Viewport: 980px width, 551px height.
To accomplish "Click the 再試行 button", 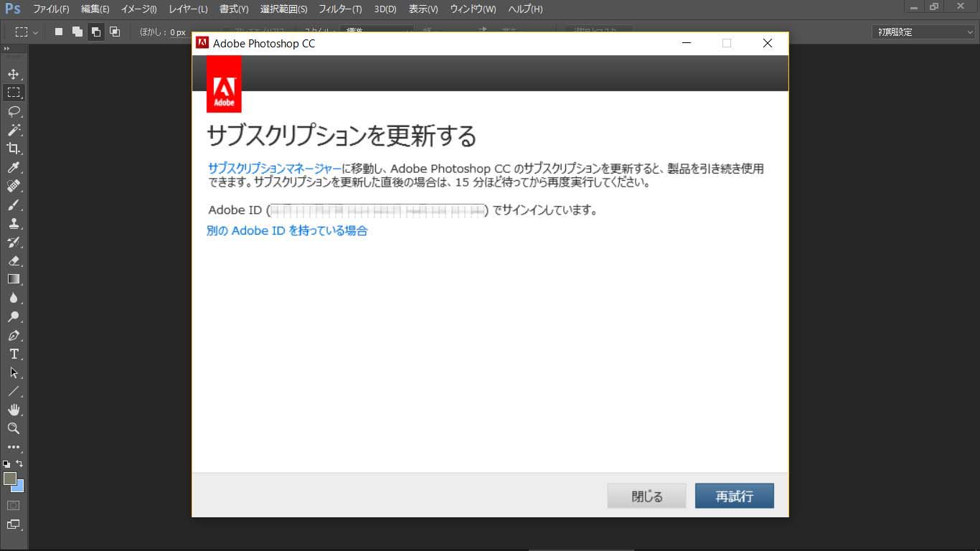I will [x=734, y=496].
